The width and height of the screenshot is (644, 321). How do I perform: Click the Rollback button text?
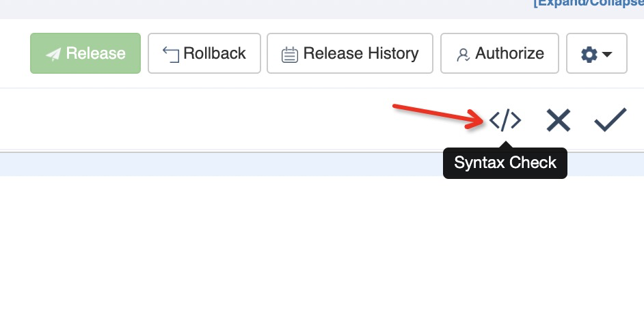[x=215, y=53]
